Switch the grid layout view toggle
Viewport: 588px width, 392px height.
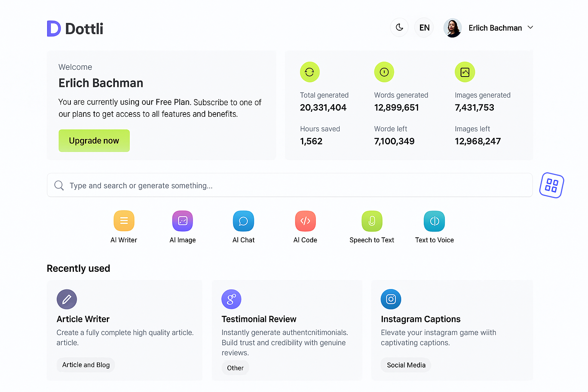pos(552,185)
